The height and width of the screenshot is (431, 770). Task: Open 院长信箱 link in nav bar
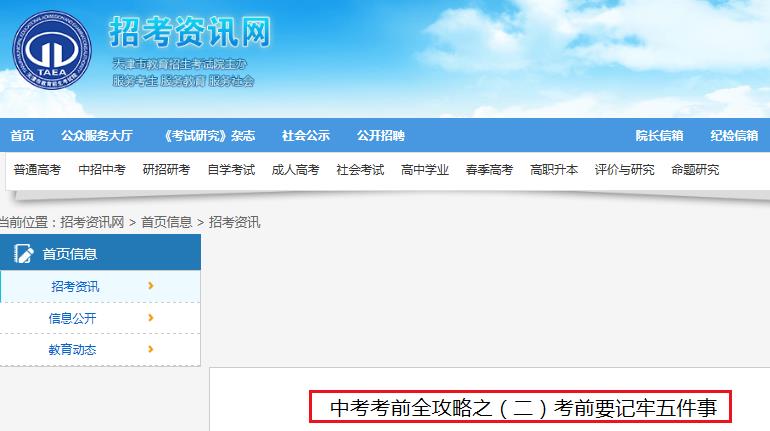pos(659,135)
